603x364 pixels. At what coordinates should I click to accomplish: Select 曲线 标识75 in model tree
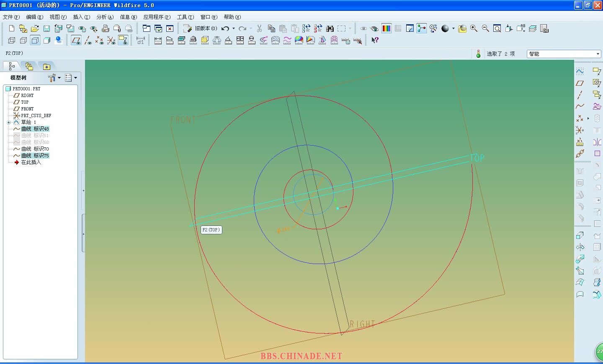(35, 156)
